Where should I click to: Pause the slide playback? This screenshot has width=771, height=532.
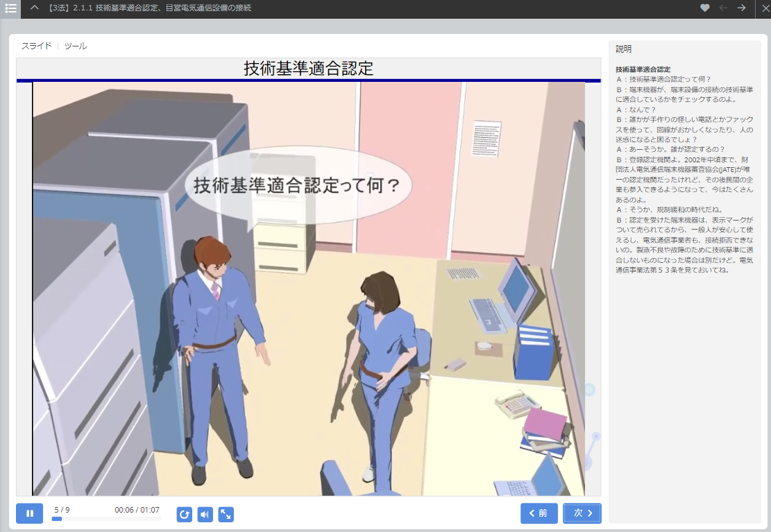(29, 513)
